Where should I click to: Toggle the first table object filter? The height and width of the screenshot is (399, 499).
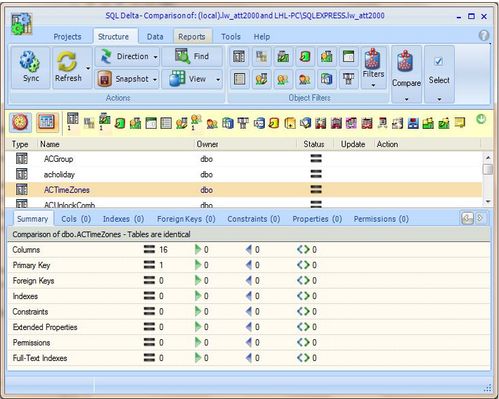(x=239, y=57)
